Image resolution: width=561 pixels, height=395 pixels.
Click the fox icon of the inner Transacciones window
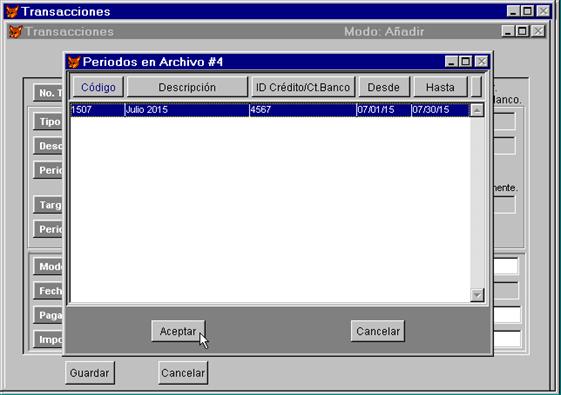15,32
